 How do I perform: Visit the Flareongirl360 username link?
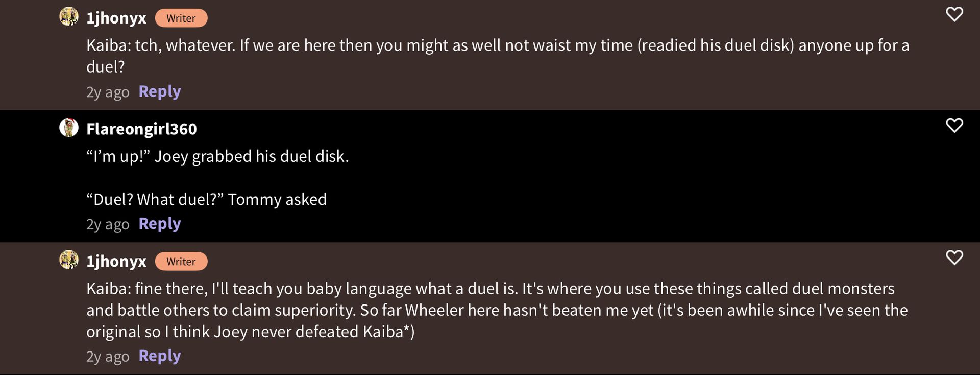141,129
